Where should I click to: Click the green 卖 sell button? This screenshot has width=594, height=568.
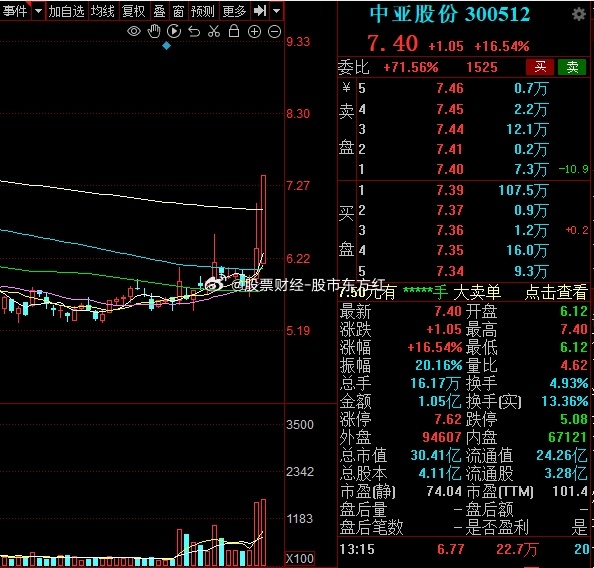572,67
